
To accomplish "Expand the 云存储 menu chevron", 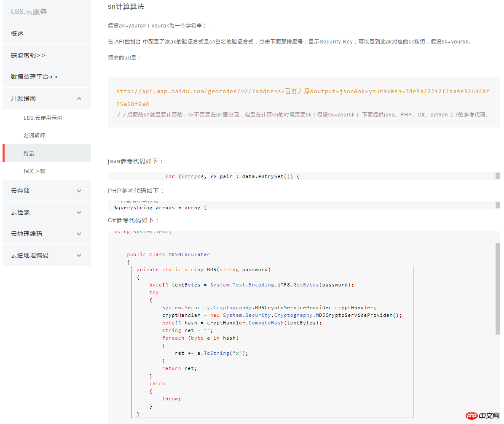I will 79,191.
